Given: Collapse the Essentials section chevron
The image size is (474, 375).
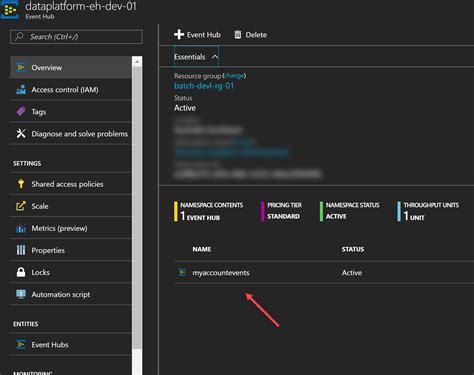Looking at the screenshot, I should pyautogui.click(x=215, y=57).
